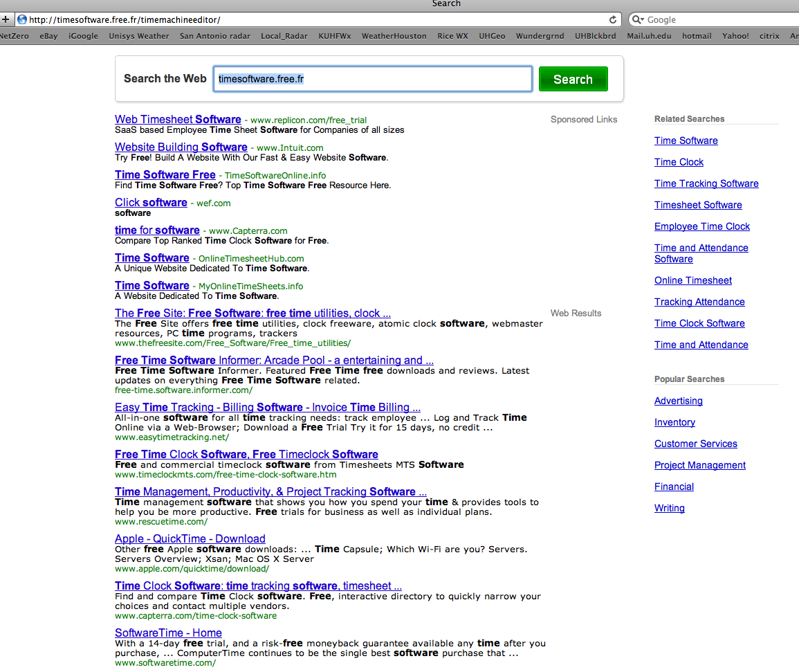Open the KUHFWx bookmark

335,36
